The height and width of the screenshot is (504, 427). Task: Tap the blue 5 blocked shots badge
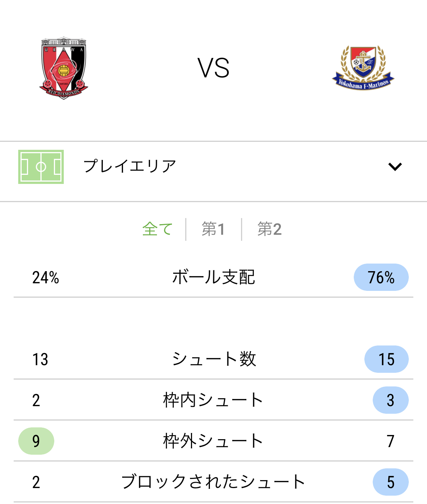pos(391,482)
